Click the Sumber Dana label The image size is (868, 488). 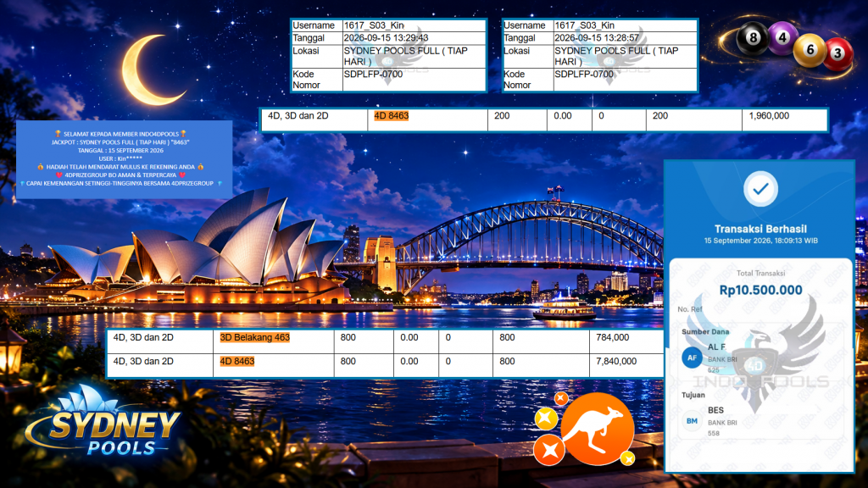(705, 332)
